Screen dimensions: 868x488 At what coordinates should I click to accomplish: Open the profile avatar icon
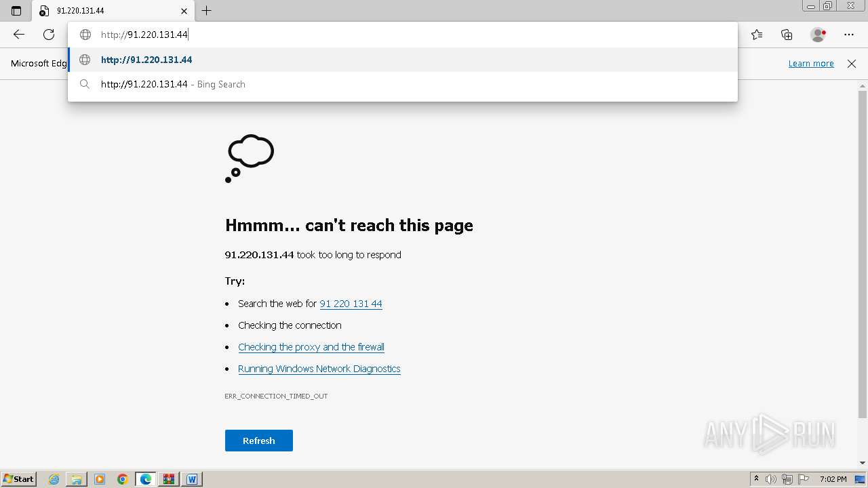tap(818, 35)
